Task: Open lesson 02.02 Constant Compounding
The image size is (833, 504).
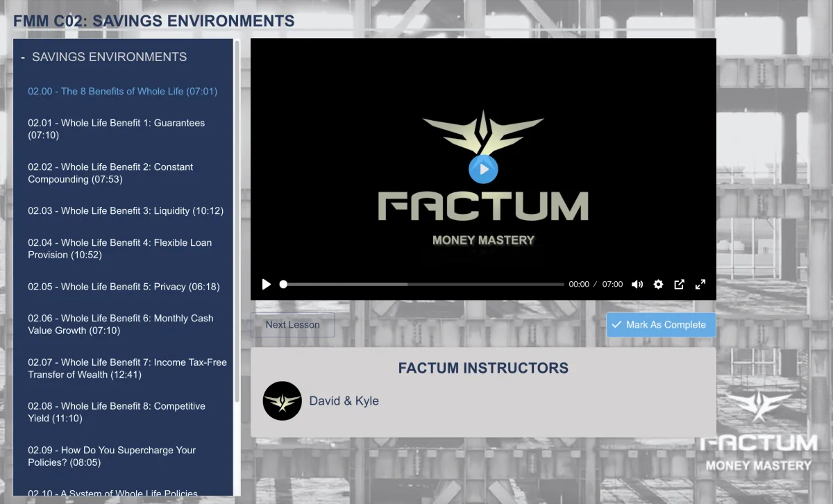Action: pos(111,173)
